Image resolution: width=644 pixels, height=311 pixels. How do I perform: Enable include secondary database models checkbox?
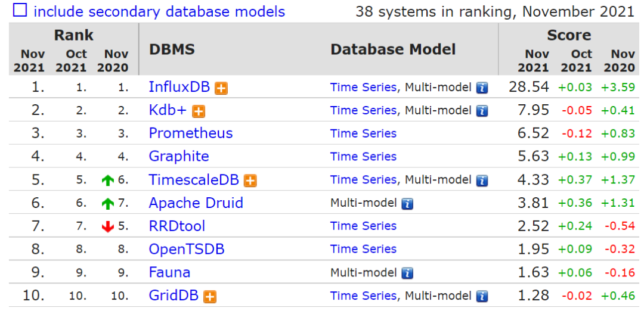[20, 11]
